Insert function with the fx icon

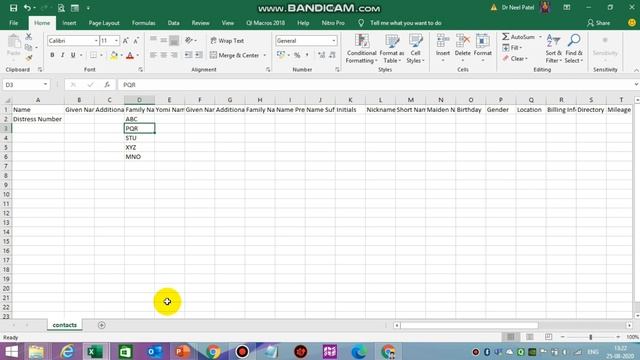click(107, 84)
